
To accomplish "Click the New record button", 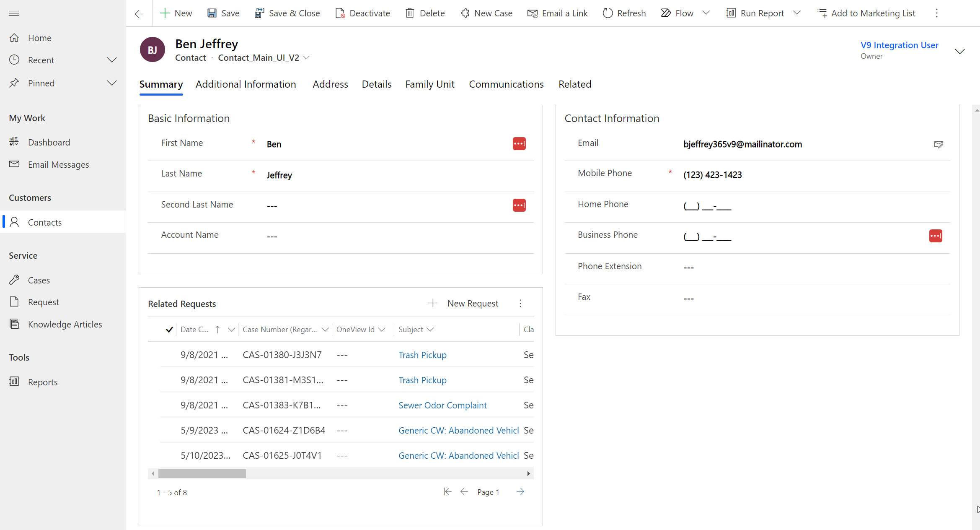I will click(x=176, y=13).
